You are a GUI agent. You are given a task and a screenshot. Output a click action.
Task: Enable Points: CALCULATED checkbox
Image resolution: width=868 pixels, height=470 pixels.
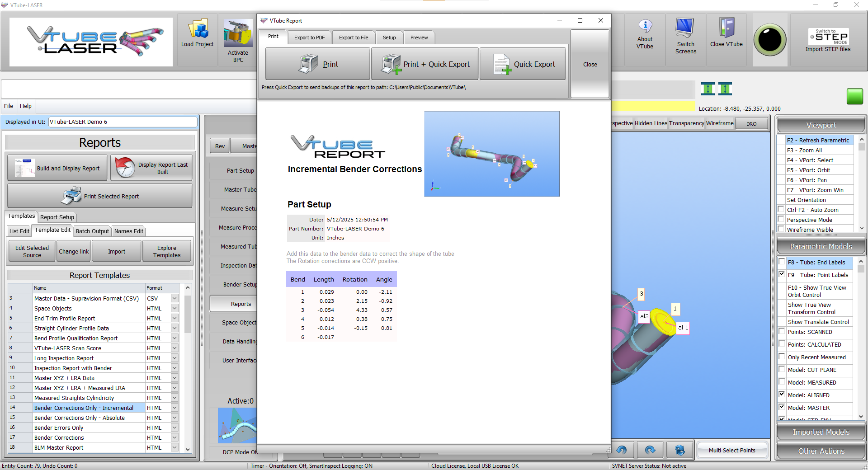point(782,344)
